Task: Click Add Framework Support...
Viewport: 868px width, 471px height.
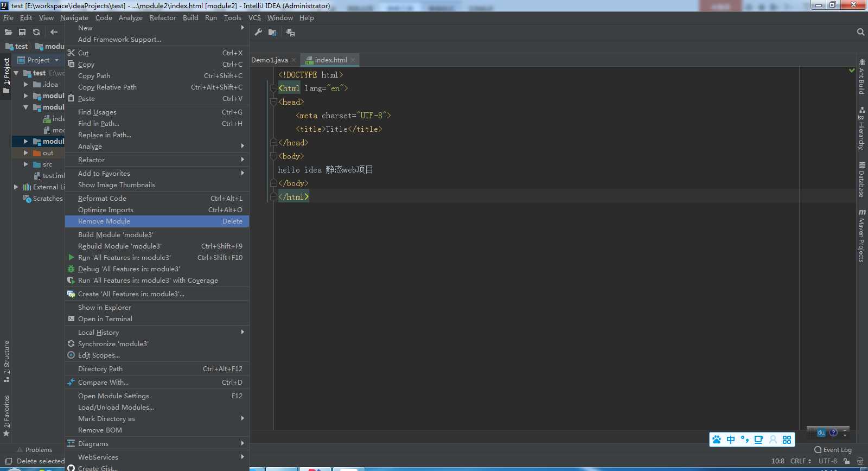Action: click(157, 40)
